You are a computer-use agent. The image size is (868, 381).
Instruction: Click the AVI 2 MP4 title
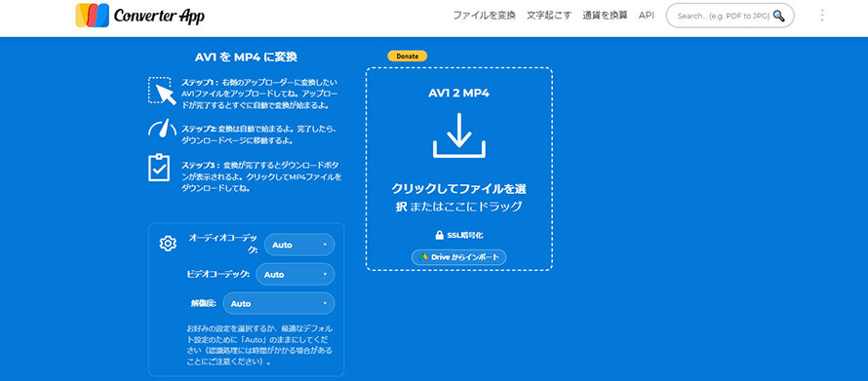[x=459, y=93]
